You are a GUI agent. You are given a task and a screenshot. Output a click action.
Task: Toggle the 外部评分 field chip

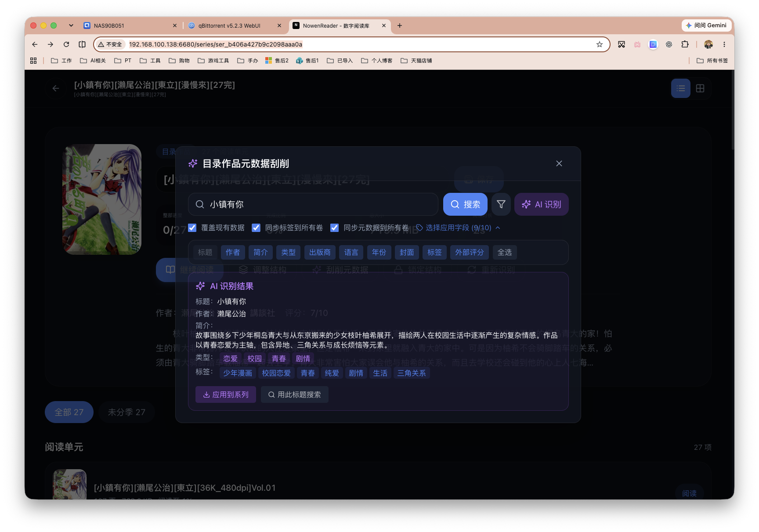click(x=470, y=252)
